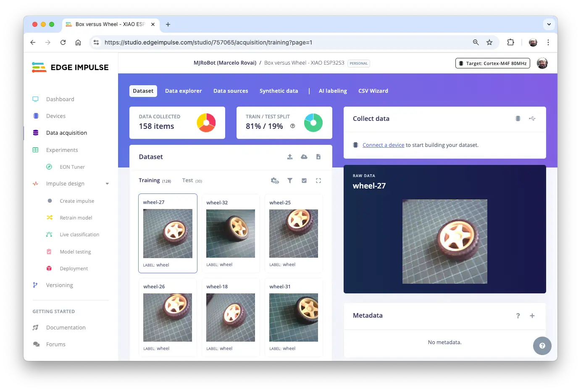
Task: Click the upload data icon in Dataset header
Action: click(x=290, y=157)
